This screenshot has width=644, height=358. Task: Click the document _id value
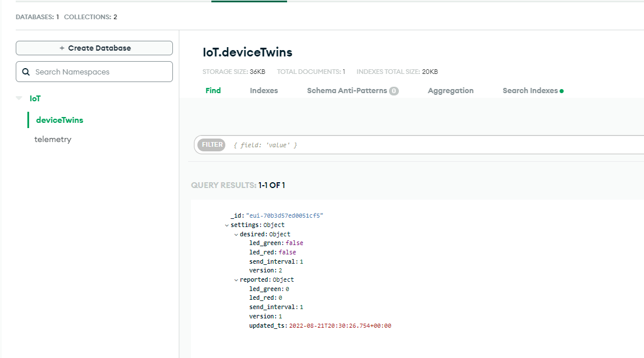285,215
